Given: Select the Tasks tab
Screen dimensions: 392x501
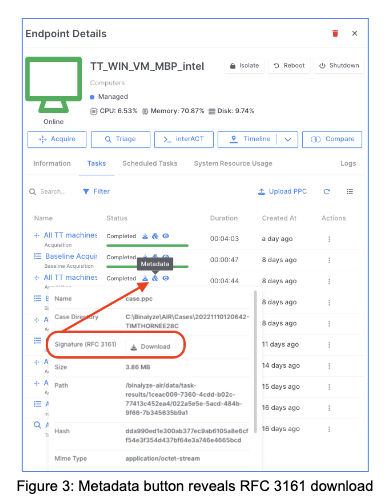Looking at the screenshot, I should coord(97,164).
